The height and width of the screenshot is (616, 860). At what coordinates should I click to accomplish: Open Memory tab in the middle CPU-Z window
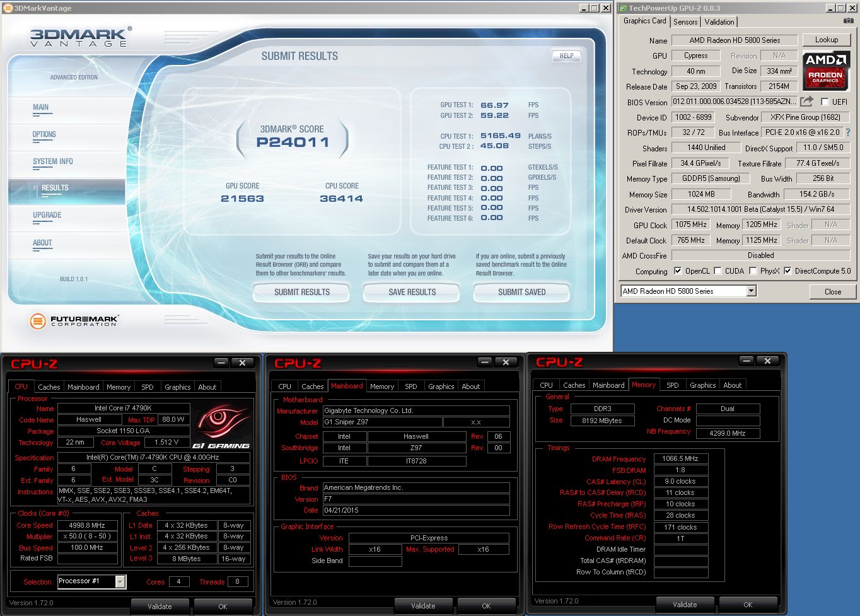point(382,386)
